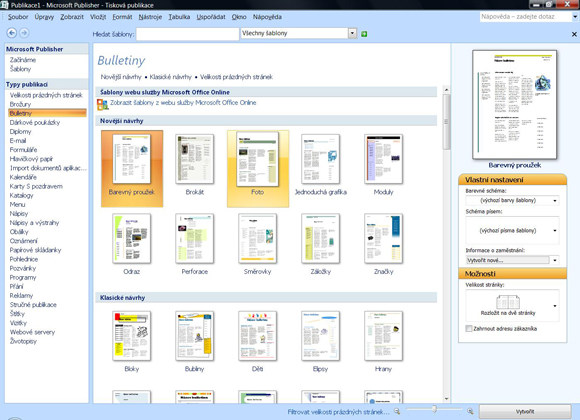The height and width of the screenshot is (420, 580).
Task: Open the Soubor menu
Action: pos(18,17)
